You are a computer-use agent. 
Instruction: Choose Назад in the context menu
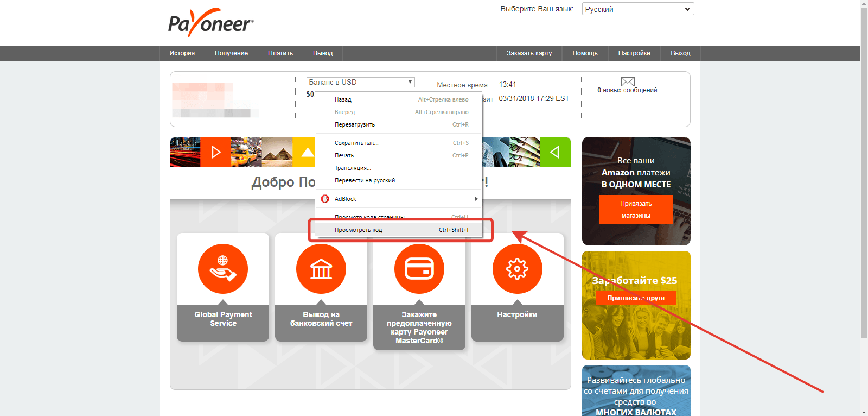[399, 99]
